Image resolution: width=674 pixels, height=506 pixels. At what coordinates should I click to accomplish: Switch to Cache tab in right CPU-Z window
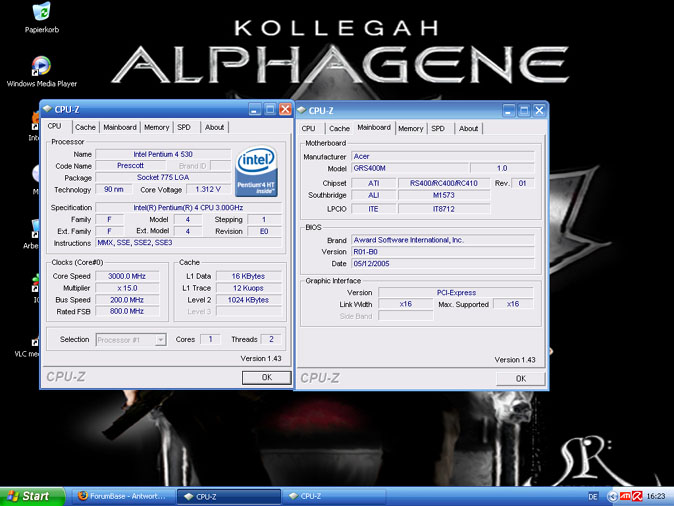pos(339,129)
